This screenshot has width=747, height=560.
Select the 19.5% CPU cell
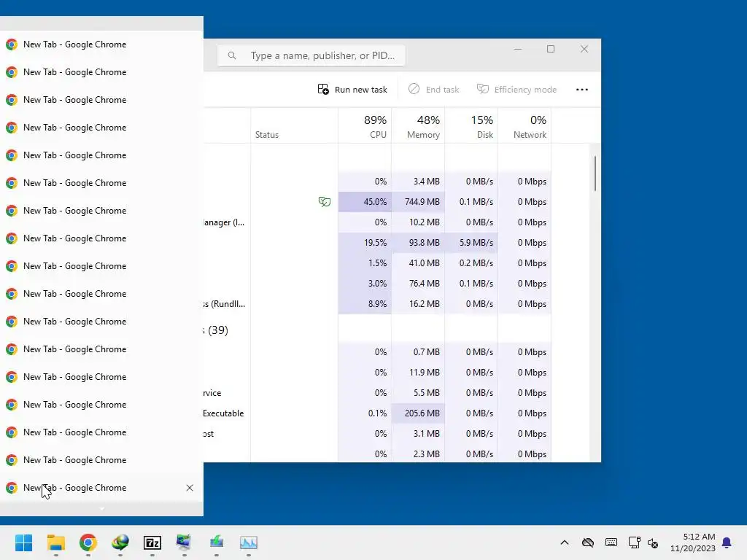point(365,243)
